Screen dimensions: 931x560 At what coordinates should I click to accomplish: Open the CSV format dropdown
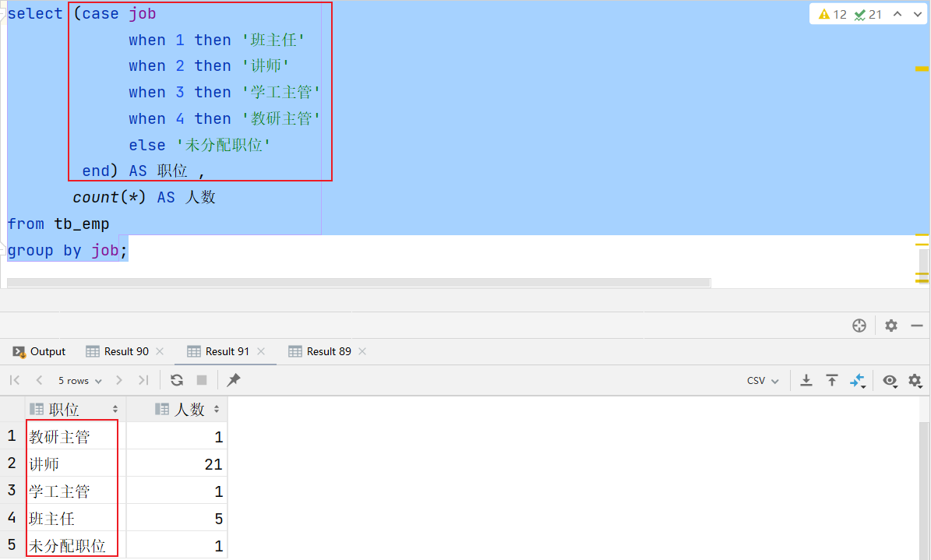point(763,381)
